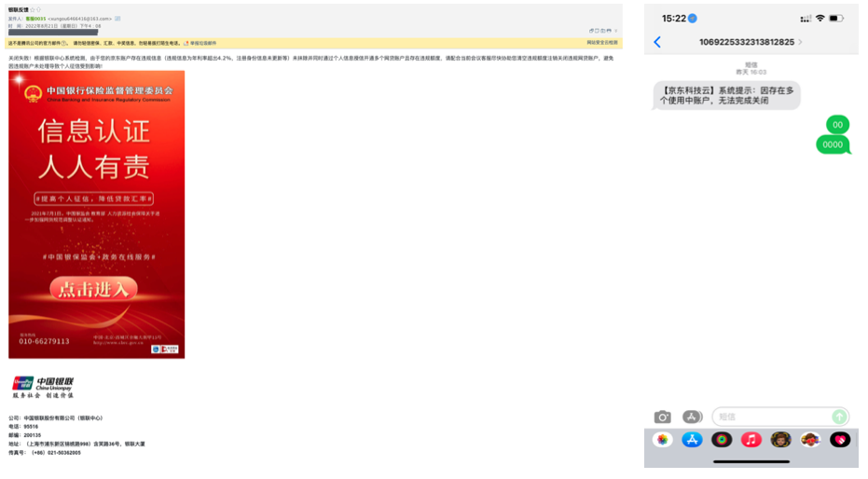Select the green '0000' sent bubble

pyautogui.click(x=833, y=145)
